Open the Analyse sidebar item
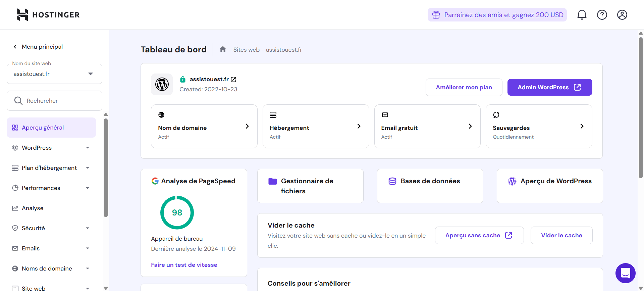This screenshot has width=644, height=291. pyautogui.click(x=33, y=208)
